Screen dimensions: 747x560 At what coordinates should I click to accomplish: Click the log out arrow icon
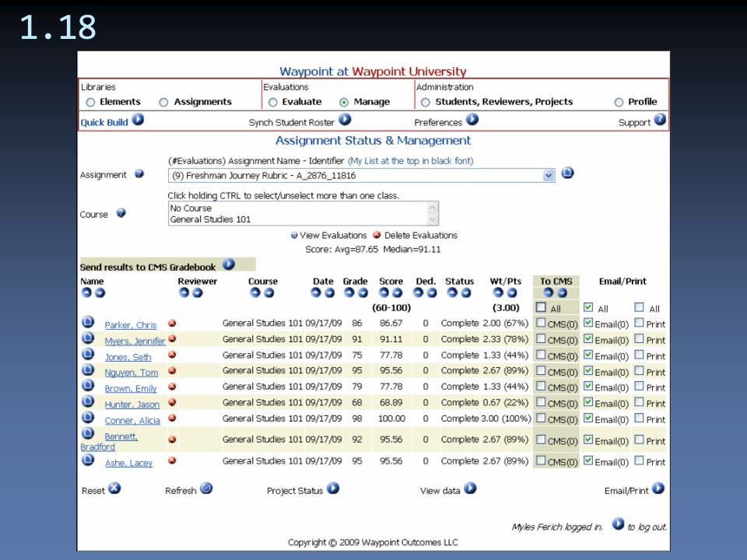click(618, 524)
